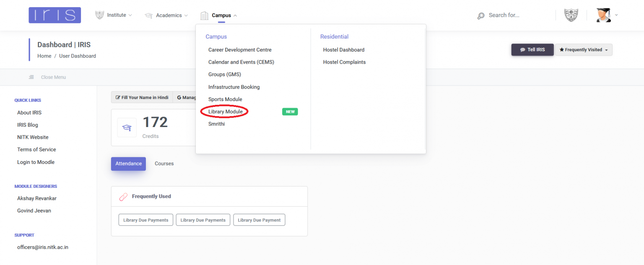644x265 pixels.
Task: Click the graduation cap Credits icon
Action: (127, 127)
